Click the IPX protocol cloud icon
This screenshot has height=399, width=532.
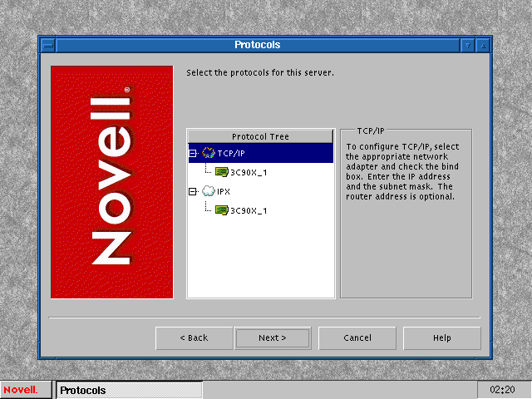pyautogui.click(x=209, y=191)
